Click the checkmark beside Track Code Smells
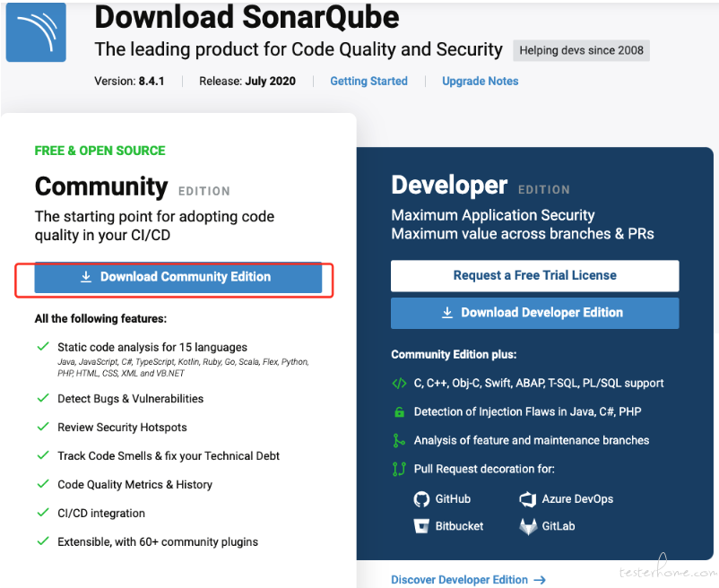The width and height of the screenshot is (719, 588). click(x=43, y=455)
